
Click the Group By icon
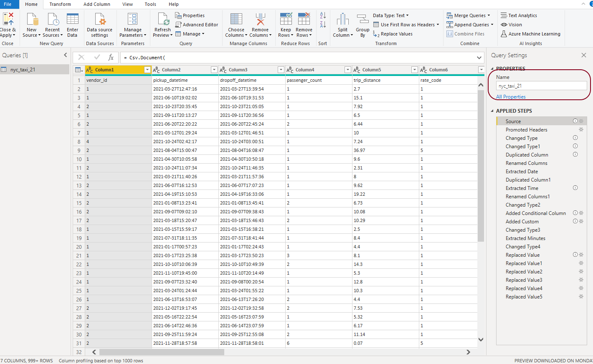[362, 20]
